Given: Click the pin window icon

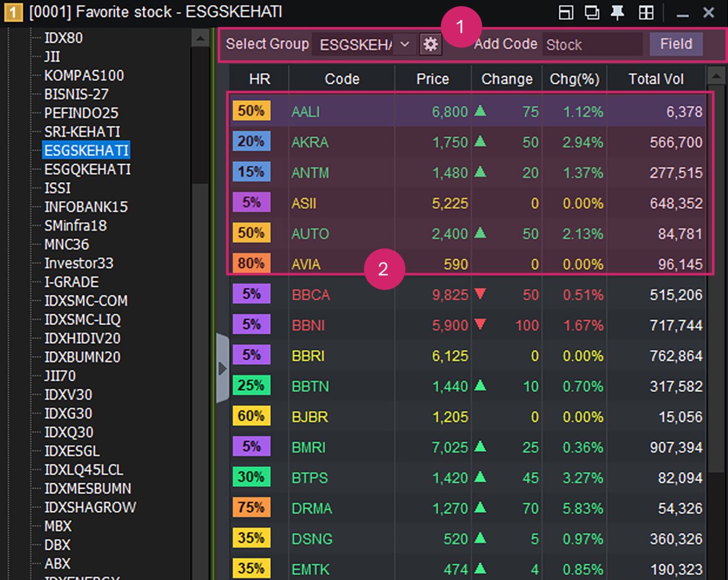Looking at the screenshot, I should (617, 13).
